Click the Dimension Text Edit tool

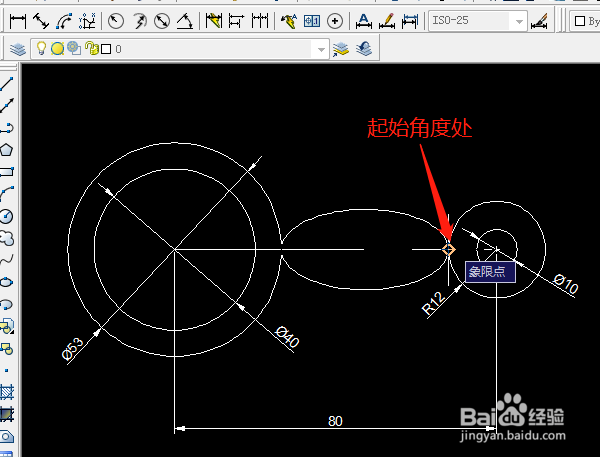387,21
